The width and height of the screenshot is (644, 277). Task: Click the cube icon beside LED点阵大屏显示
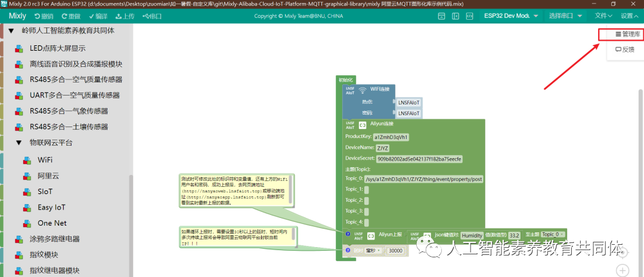(x=19, y=49)
